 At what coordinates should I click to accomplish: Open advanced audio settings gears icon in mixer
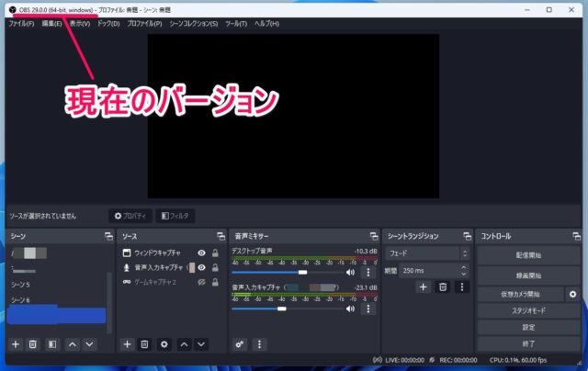240,343
